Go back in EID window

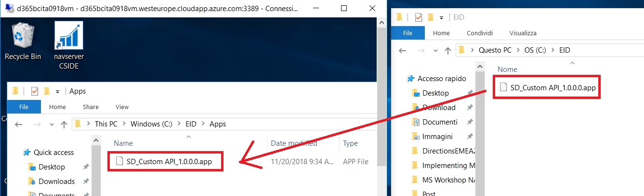(403, 50)
